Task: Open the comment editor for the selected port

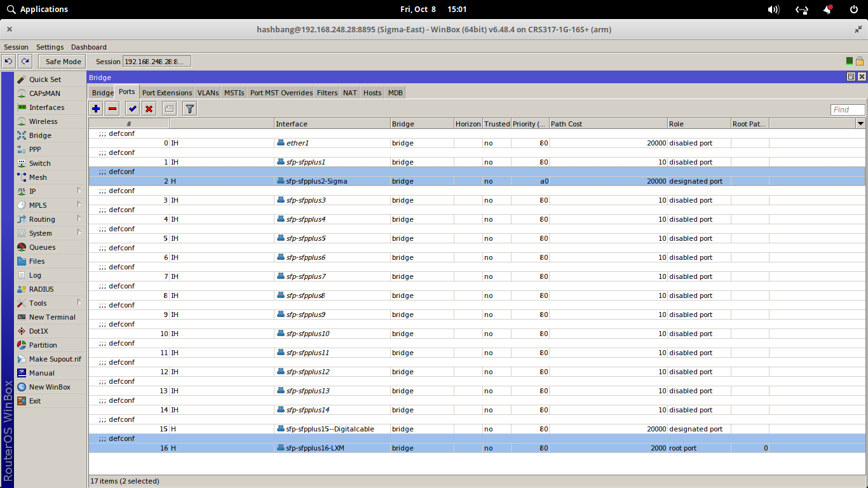Action: (x=169, y=109)
